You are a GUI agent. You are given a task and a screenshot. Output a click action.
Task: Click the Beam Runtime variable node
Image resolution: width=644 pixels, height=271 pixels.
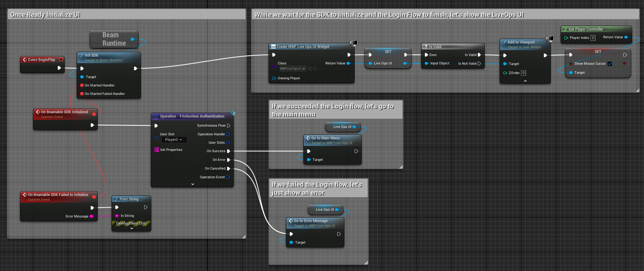114,39
